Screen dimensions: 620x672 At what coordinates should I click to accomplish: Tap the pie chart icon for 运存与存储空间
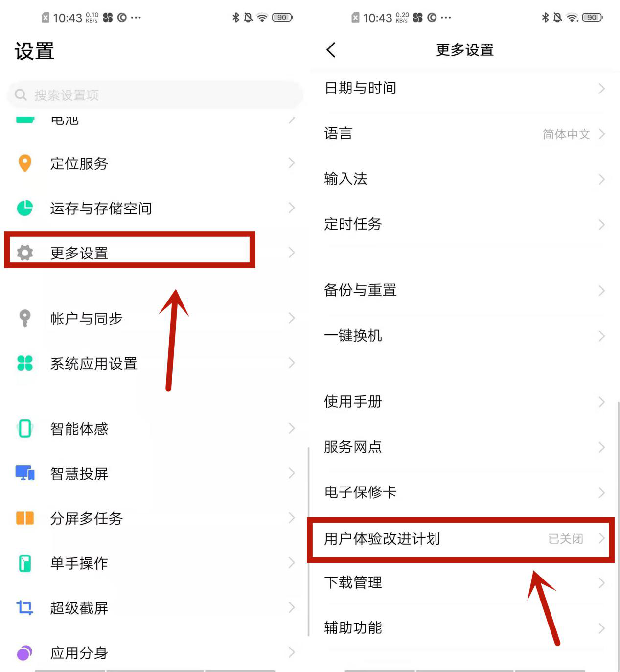23,208
